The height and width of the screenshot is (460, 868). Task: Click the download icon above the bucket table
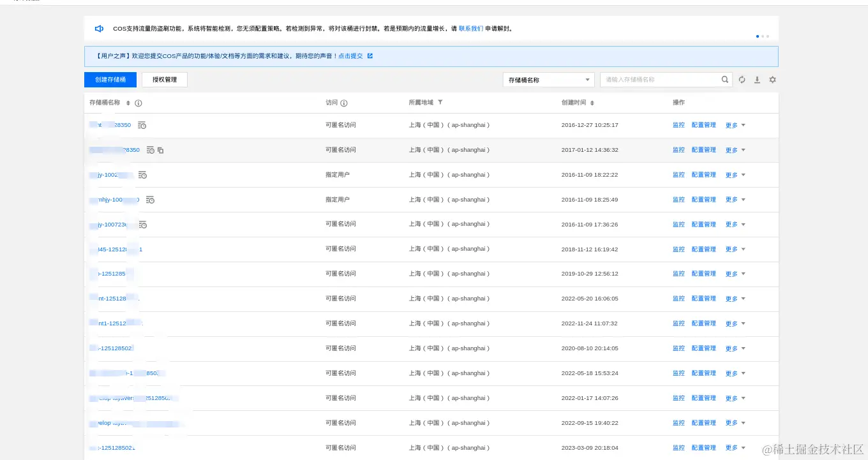coord(757,80)
